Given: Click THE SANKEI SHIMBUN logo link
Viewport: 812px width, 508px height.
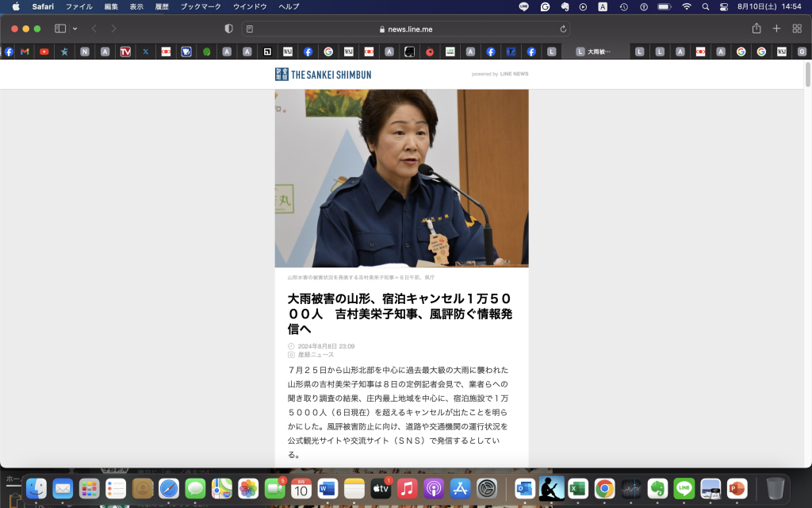Looking at the screenshot, I should click(323, 74).
